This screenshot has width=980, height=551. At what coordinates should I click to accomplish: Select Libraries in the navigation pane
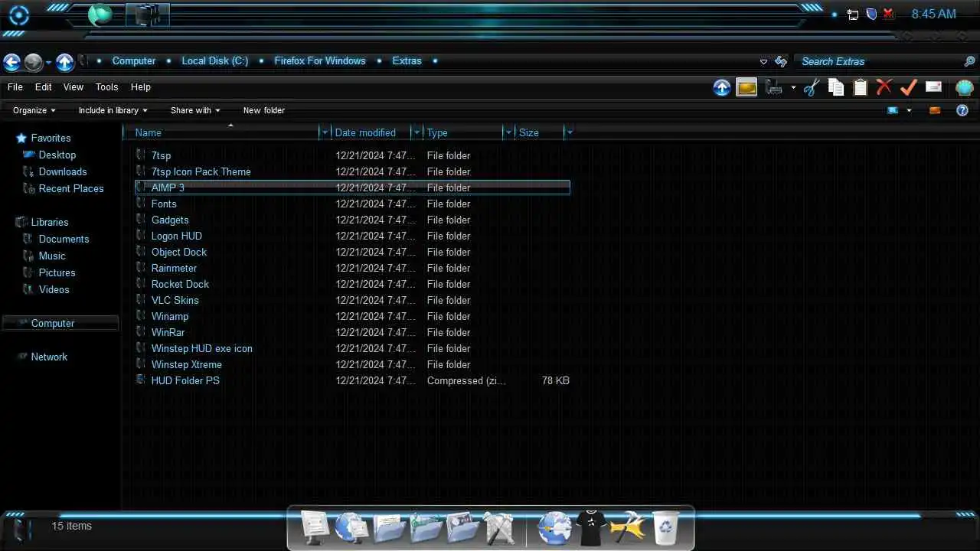pos(50,223)
